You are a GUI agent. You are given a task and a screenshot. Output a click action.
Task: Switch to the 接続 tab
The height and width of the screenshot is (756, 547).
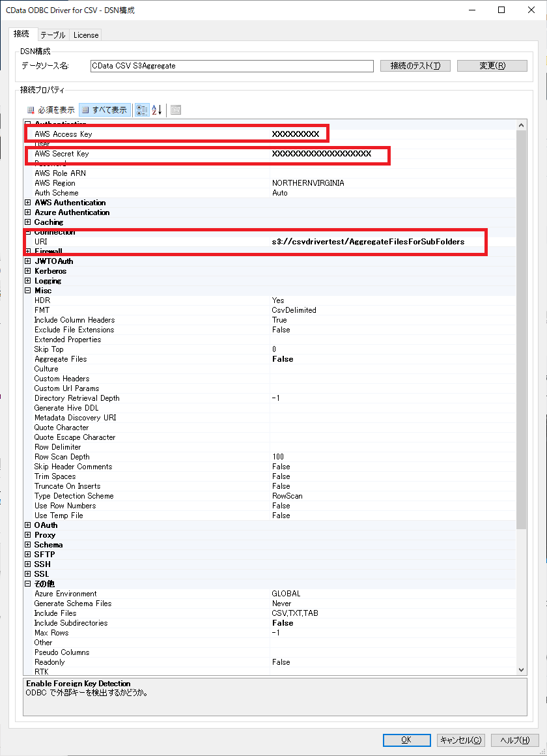point(21,34)
